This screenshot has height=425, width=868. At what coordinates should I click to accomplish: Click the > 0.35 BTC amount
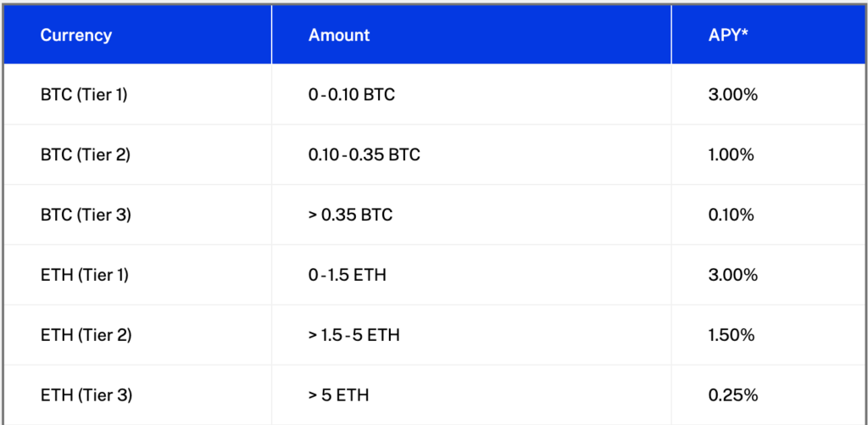click(350, 215)
